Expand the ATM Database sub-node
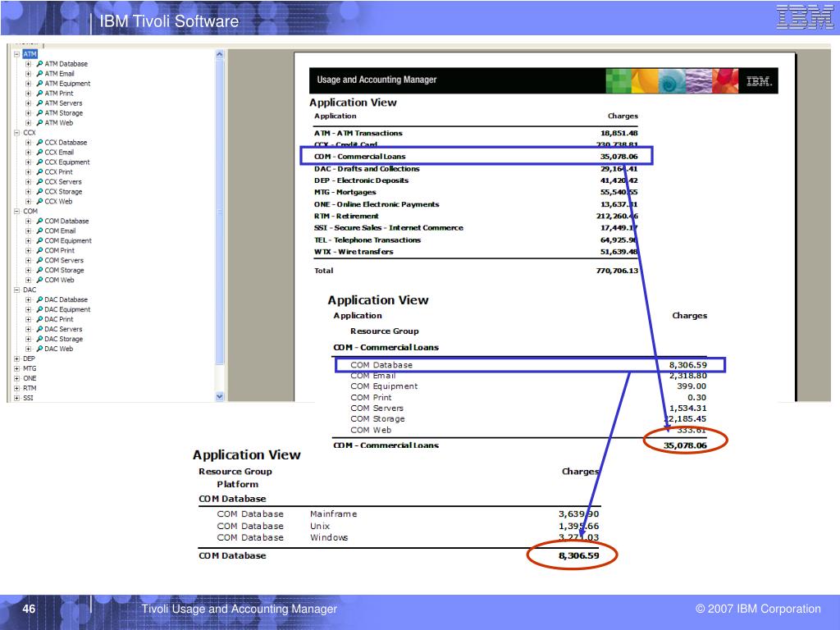Image resolution: width=840 pixels, height=630 pixels. click(x=29, y=64)
